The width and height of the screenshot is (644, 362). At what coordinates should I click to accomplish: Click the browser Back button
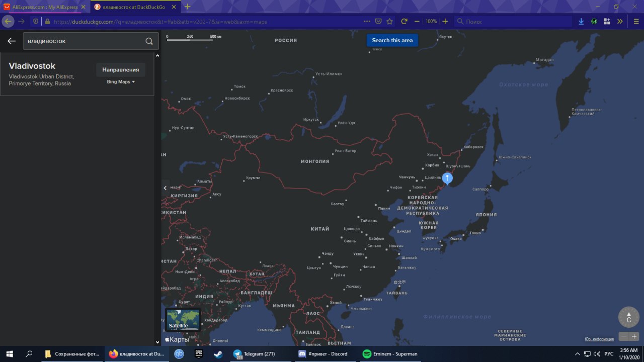pyautogui.click(x=8, y=22)
